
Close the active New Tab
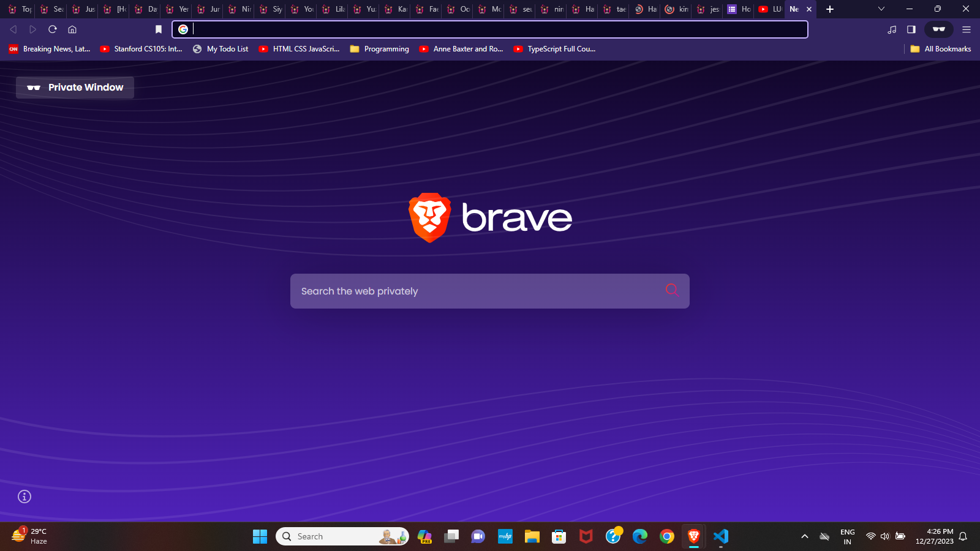809,9
